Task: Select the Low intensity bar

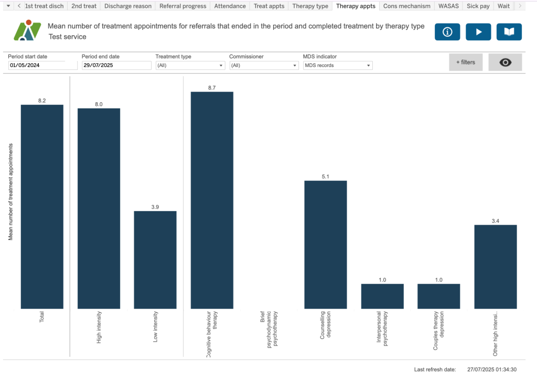Action: pyautogui.click(x=155, y=259)
